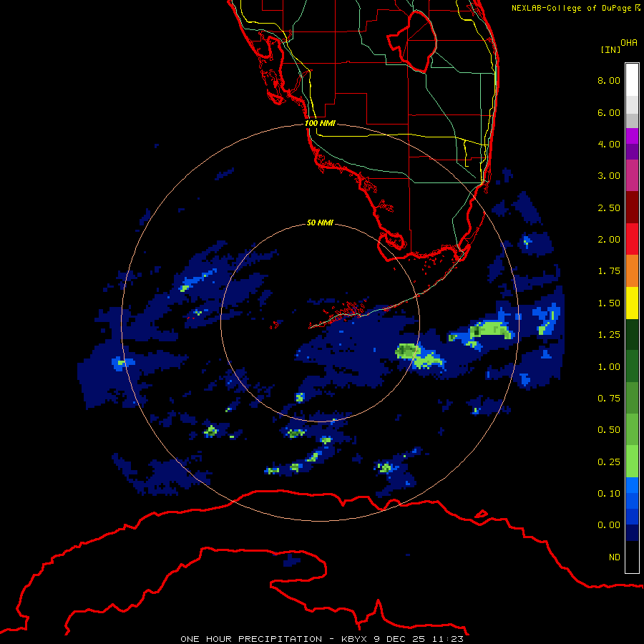
Task: Click the OHA product code label
Action: tap(629, 43)
